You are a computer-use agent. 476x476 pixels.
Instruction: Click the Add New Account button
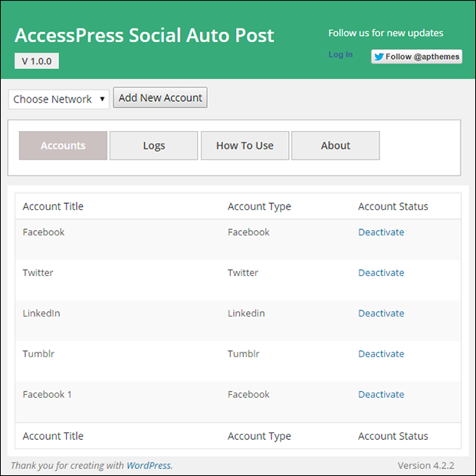click(160, 98)
